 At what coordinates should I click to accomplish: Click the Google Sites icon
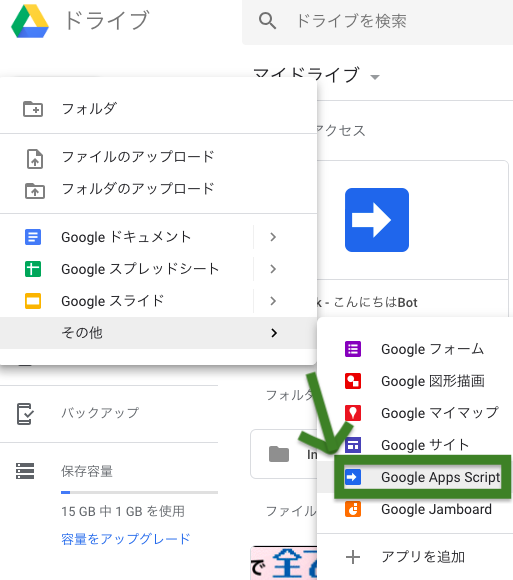[x=353, y=445]
